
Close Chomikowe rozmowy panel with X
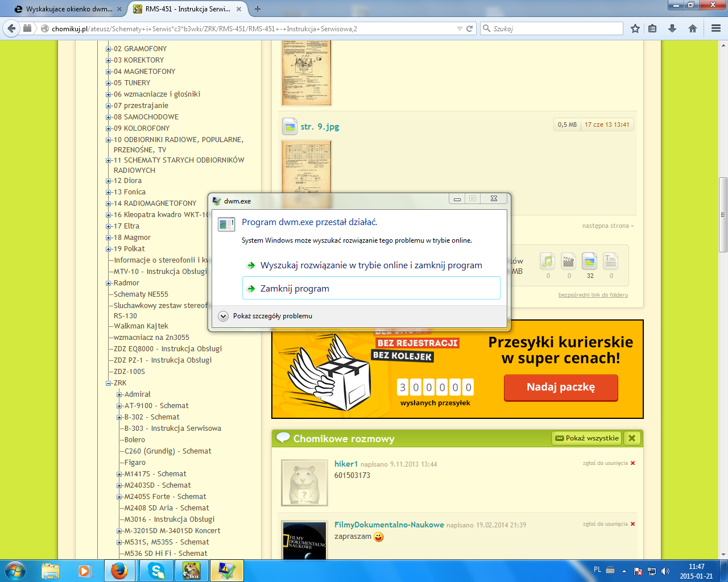pyautogui.click(x=632, y=438)
